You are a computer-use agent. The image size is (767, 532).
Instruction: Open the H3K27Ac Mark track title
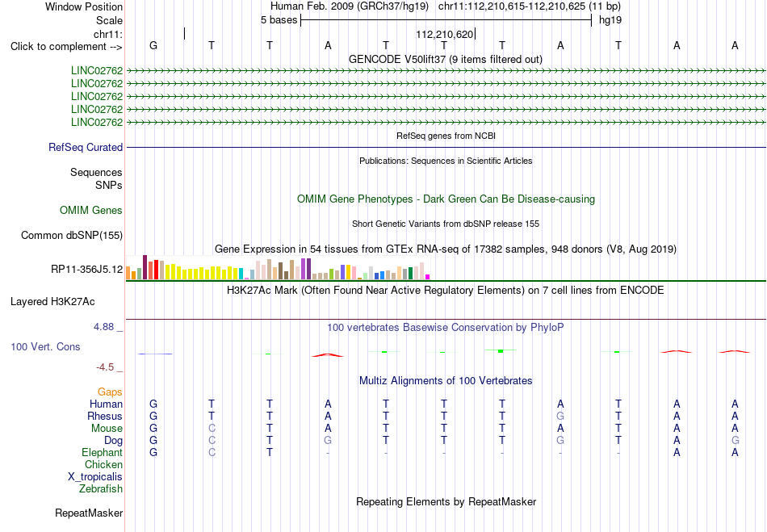click(x=446, y=291)
